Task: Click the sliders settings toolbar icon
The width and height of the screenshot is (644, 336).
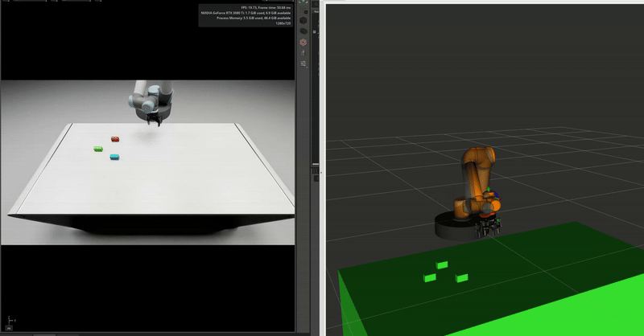Action: point(303,64)
